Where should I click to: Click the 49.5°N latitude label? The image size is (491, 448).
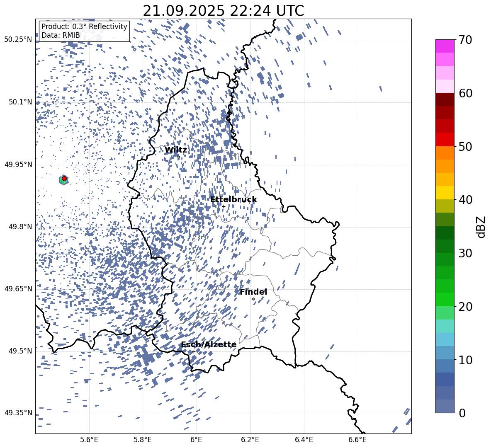20,351
